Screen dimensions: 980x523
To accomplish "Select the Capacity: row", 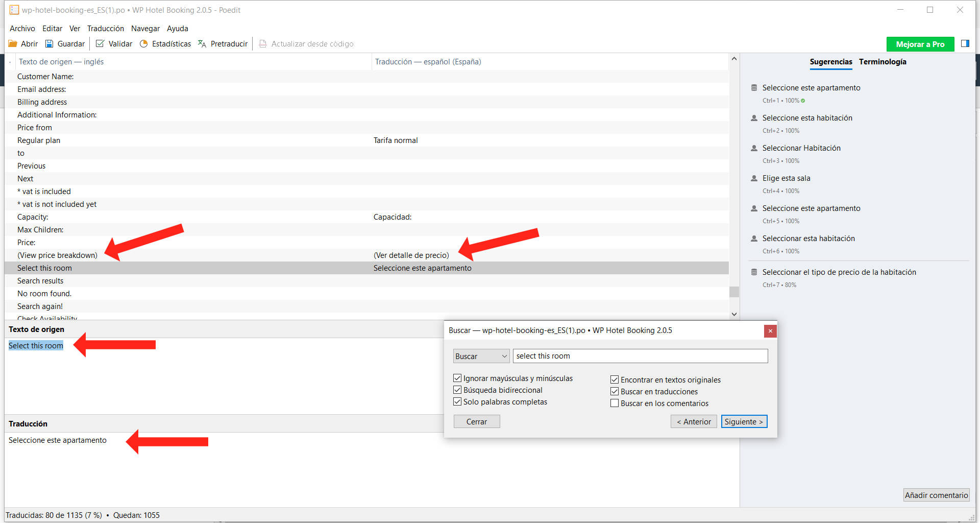I will (x=366, y=217).
